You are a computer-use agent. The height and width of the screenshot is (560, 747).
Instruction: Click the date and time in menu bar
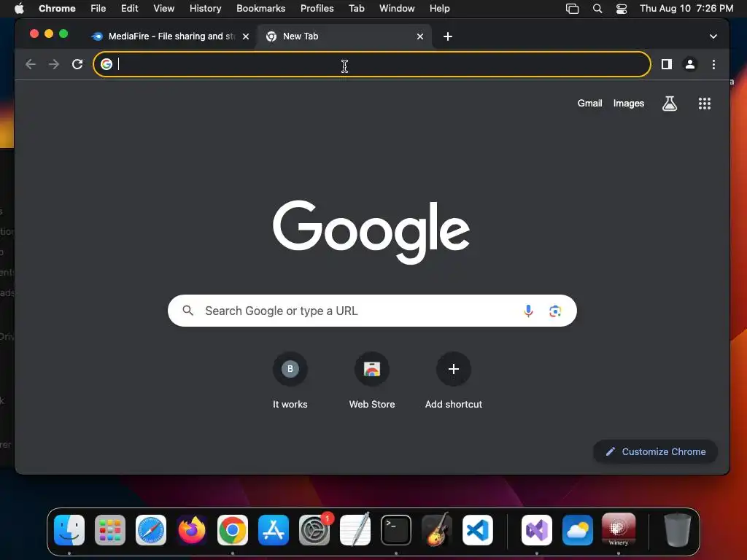tap(686, 9)
